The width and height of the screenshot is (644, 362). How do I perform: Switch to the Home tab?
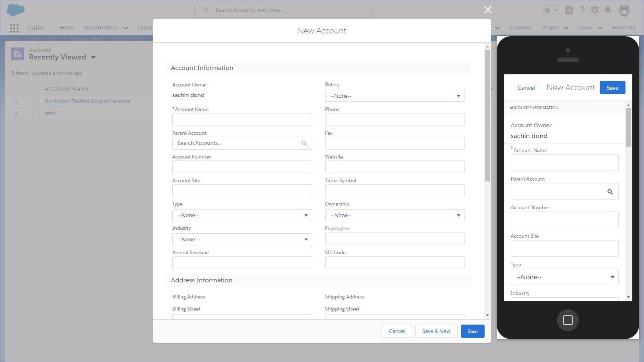tap(66, 27)
